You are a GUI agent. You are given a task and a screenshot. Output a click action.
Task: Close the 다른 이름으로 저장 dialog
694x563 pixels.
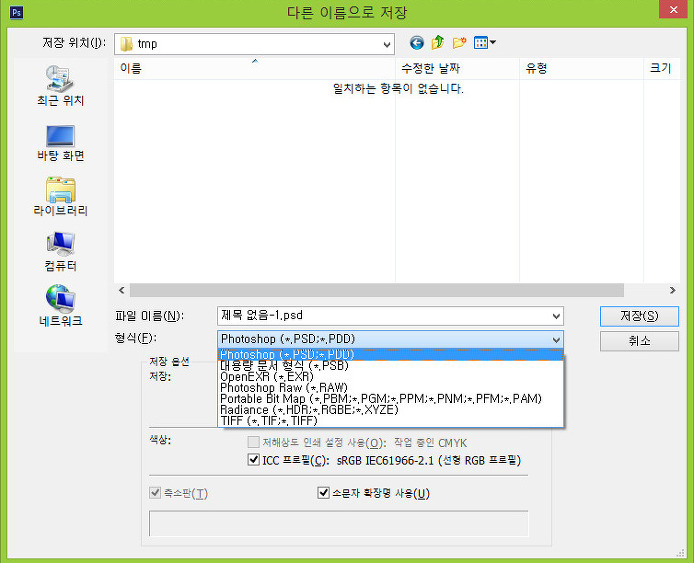click(673, 9)
